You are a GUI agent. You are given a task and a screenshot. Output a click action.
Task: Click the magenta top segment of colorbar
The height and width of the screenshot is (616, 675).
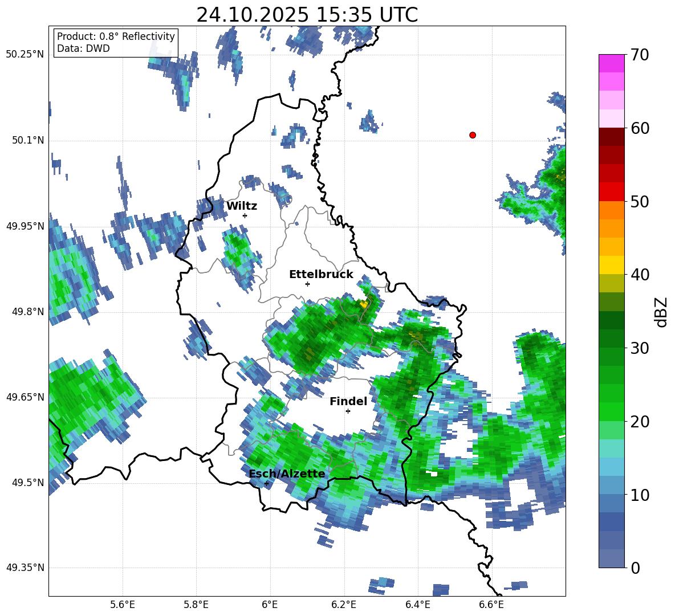coord(611,63)
